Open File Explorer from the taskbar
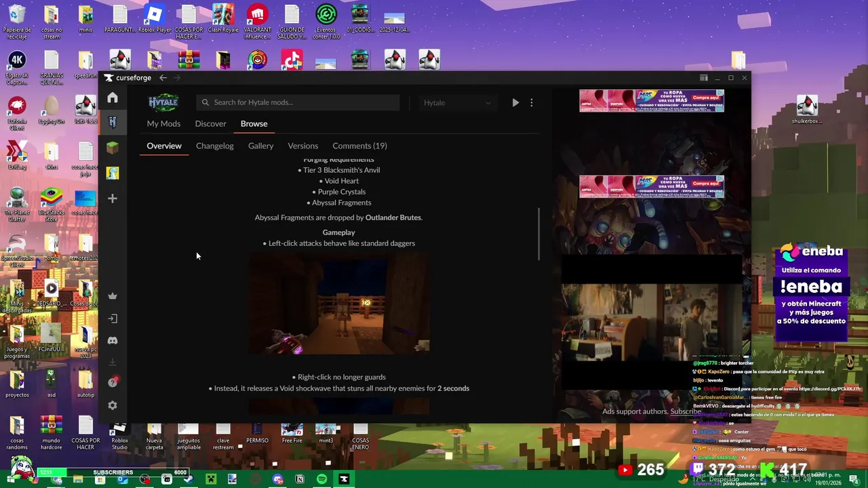Screen dimensions: 868x488 tap(78, 479)
